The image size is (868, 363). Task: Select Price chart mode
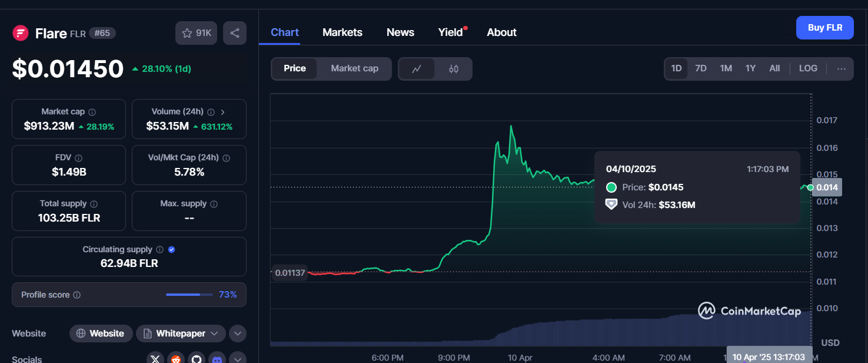(295, 69)
